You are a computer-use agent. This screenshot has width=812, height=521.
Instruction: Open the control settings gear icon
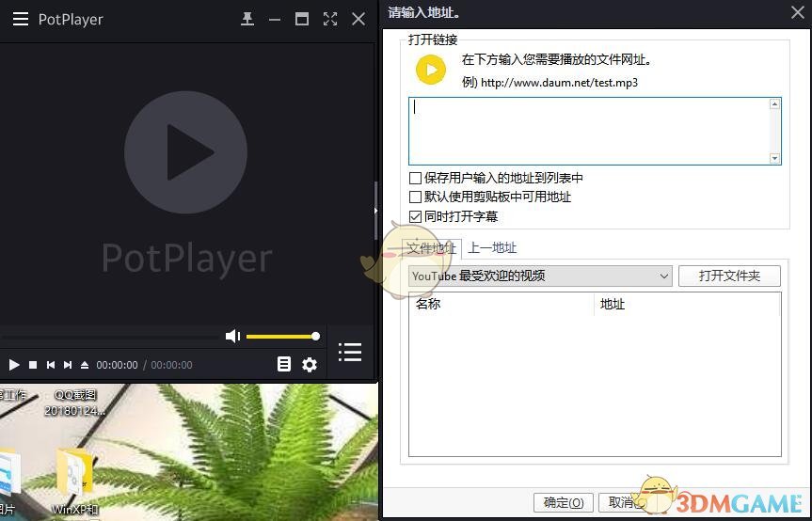tap(310, 365)
